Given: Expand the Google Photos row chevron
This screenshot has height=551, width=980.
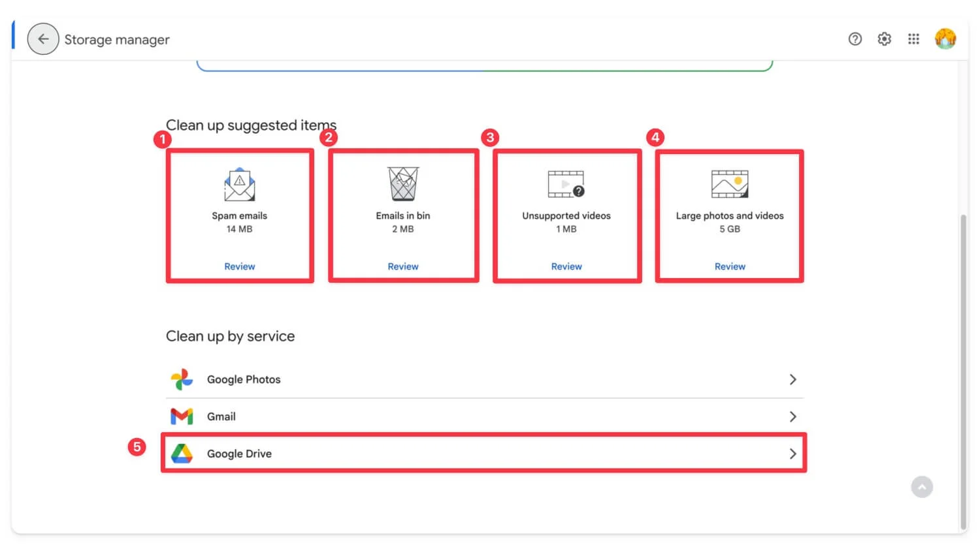Looking at the screenshot, I should point(792,379).
